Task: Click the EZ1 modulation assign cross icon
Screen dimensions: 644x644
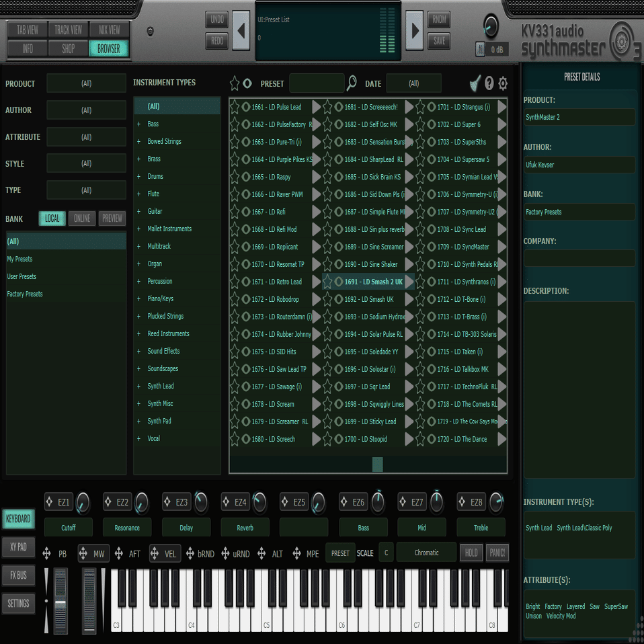Action: [49, 502]
